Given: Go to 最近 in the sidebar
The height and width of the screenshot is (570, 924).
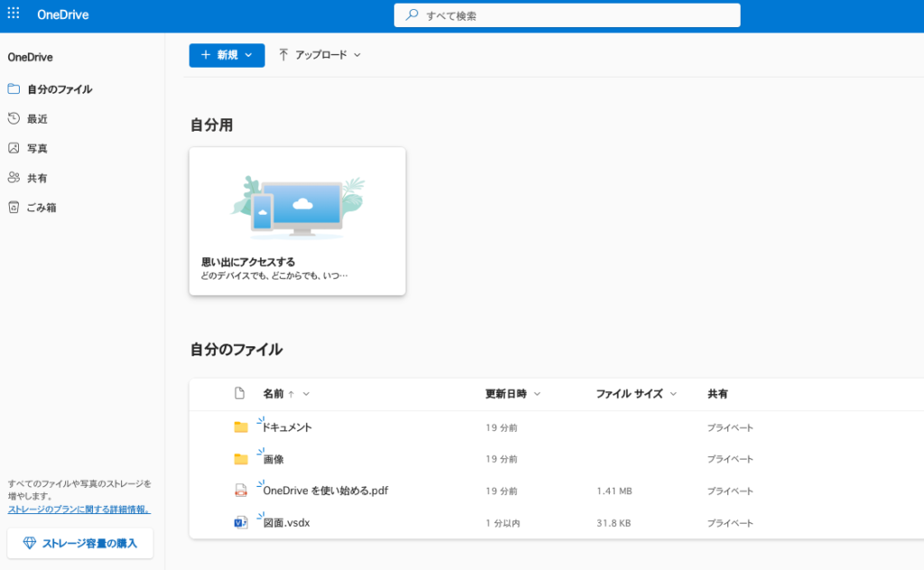Looking at the screenshot, I should (x=37, y=119).
